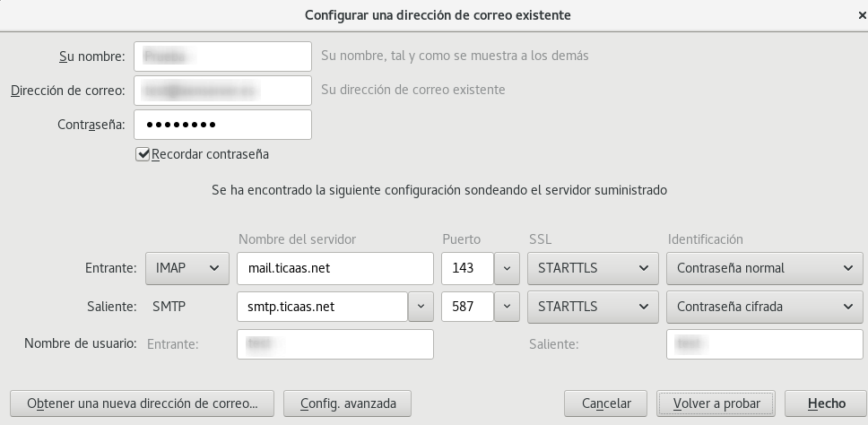Open the smtp.ticaas.net server dropdown arrow
Image resolution: width=868 pixels, height=425 pixels.
[x=421, y=306]
